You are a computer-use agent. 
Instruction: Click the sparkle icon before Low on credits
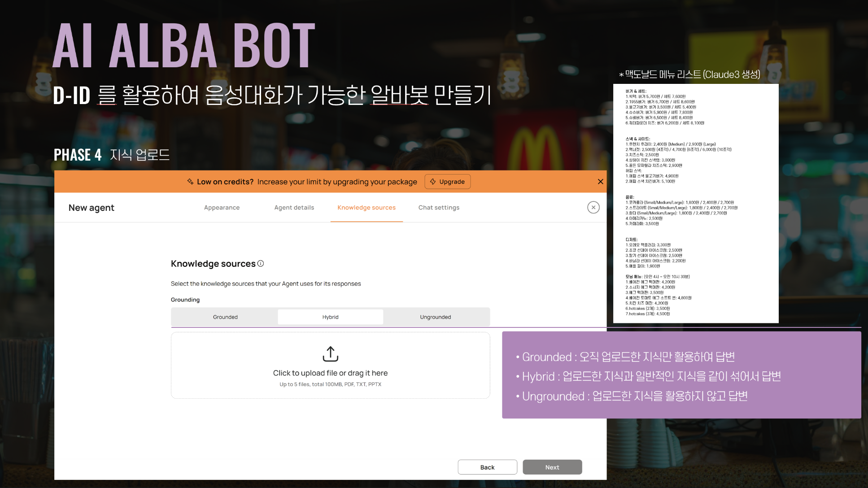(x=191, y=182)
